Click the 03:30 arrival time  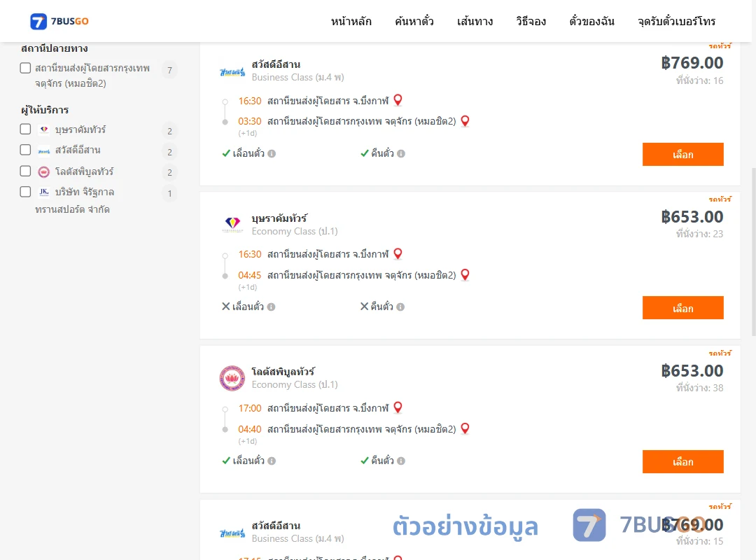[250, 121]
